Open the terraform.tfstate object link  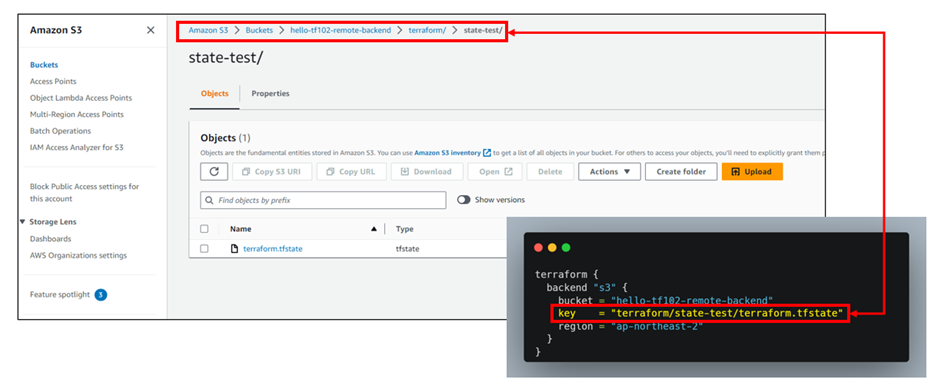pyautogui.click(x=273, y=249)
